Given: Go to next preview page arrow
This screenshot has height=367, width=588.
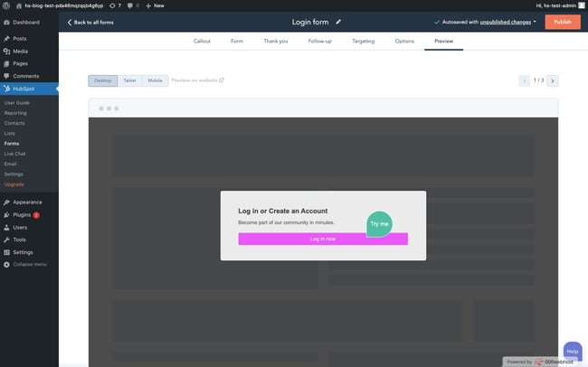Looking at the screenshot, I should click(553, 80).
